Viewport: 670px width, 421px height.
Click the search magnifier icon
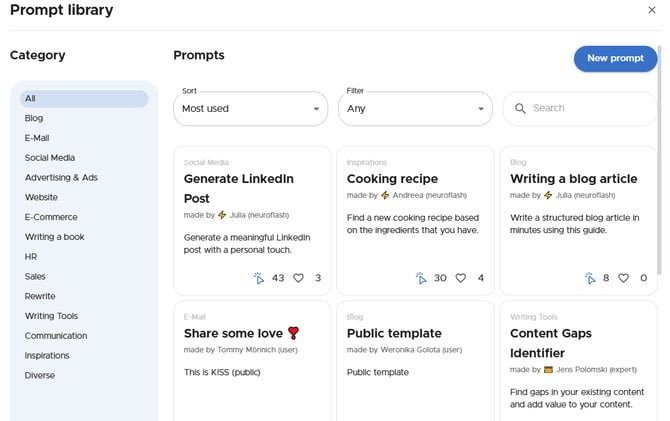tap(520, 108)
